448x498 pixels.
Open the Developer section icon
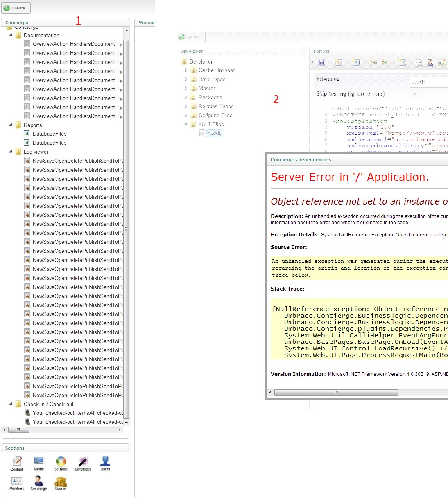click(83, 464)
